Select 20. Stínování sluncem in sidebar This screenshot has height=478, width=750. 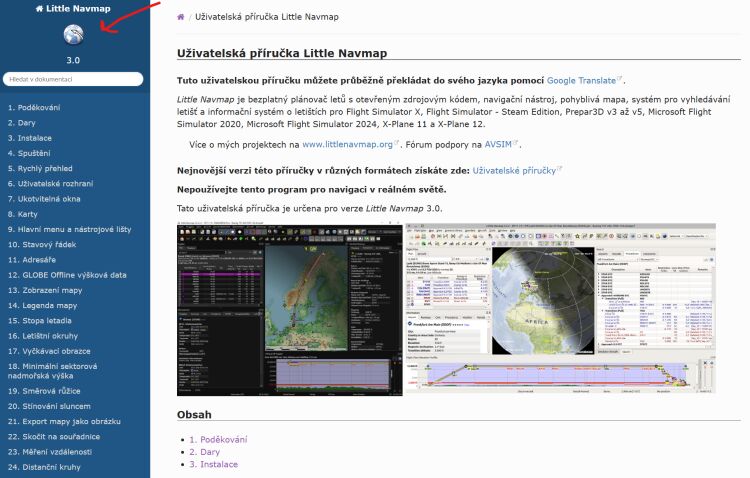[x=49, y=406]
